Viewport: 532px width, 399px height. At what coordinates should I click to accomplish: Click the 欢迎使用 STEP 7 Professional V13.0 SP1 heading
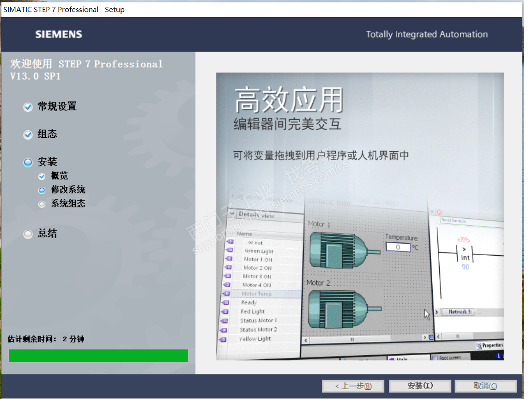coord(86,70)
